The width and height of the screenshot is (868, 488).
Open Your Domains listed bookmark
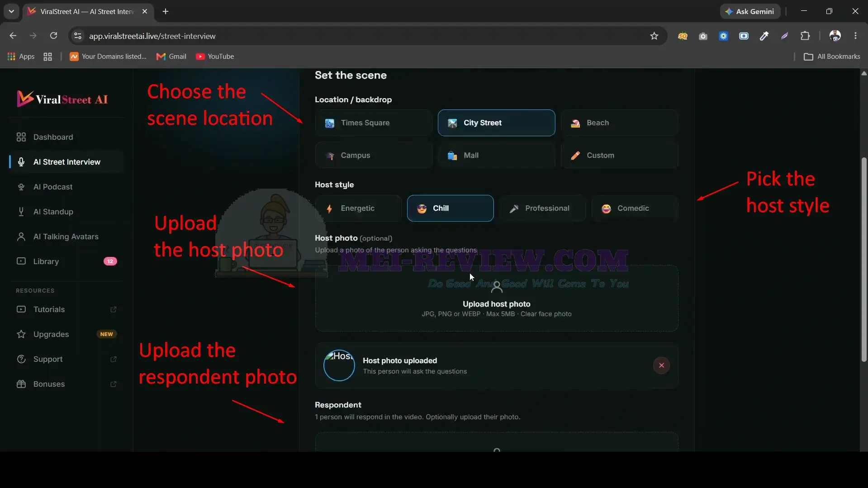[108, 57]
